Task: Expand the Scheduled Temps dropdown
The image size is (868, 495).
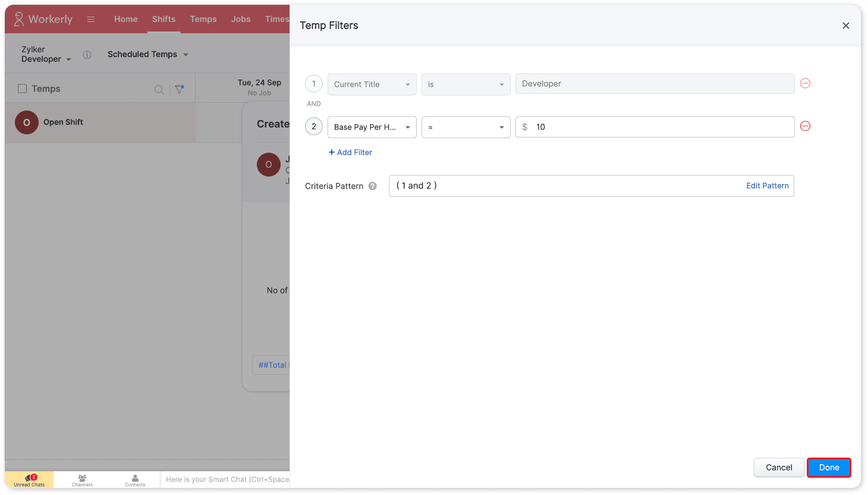Action: tap(148, 54)
